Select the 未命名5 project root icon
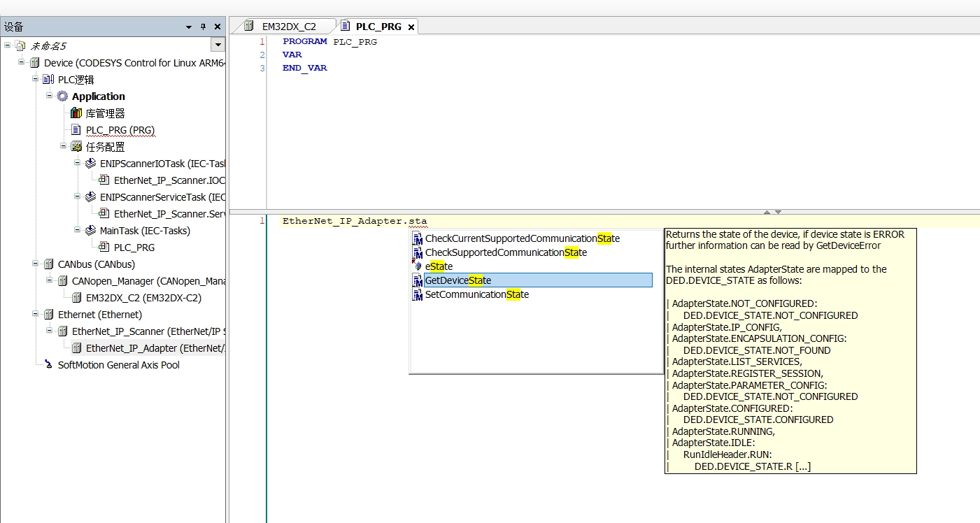 pos(20,45)
